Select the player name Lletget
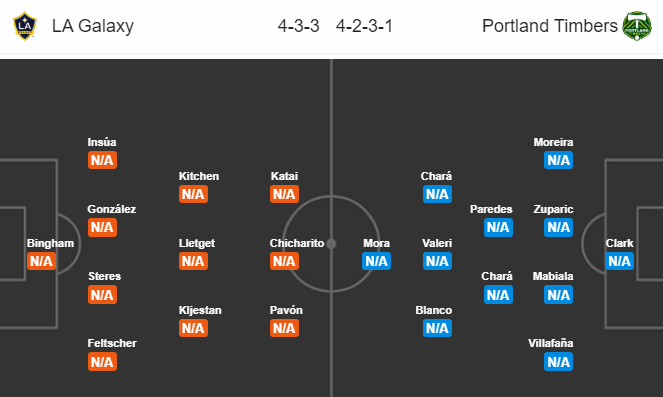The width and height of the screenshot is (663, 397). click(x=197, y=243)
